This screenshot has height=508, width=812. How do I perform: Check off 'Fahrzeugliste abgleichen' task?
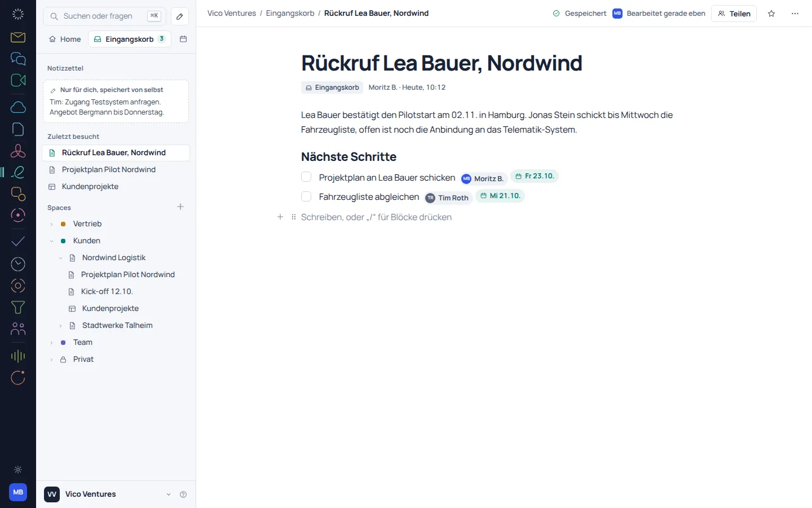[306, 196]
